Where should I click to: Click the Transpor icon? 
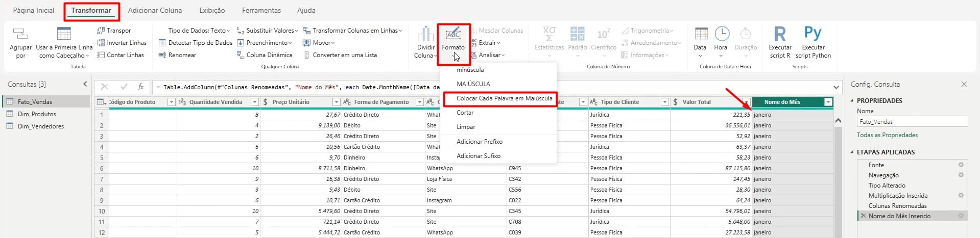click(101, 31)
